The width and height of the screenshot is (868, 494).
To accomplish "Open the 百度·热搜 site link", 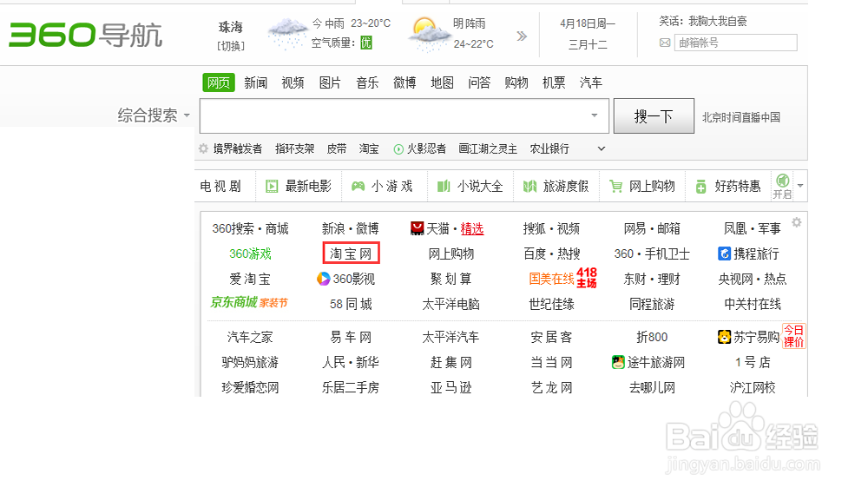I will [551, 254].
